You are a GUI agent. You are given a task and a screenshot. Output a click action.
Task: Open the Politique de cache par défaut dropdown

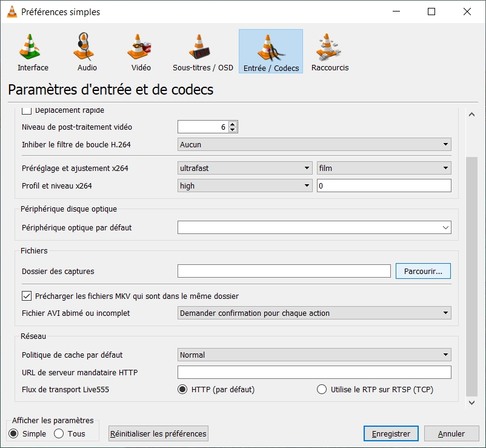pyautogui.click(x=314, y=354)
